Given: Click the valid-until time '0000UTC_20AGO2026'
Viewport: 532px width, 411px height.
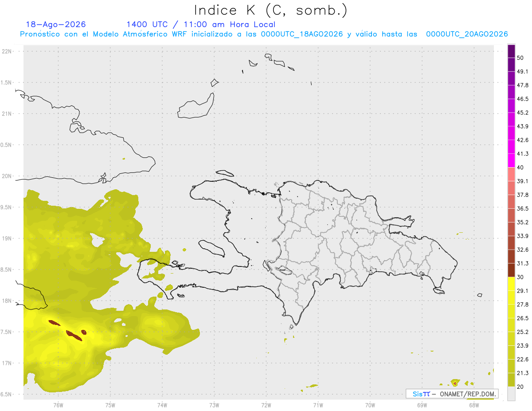Looking at the screenshot, I should pos(467,34).
